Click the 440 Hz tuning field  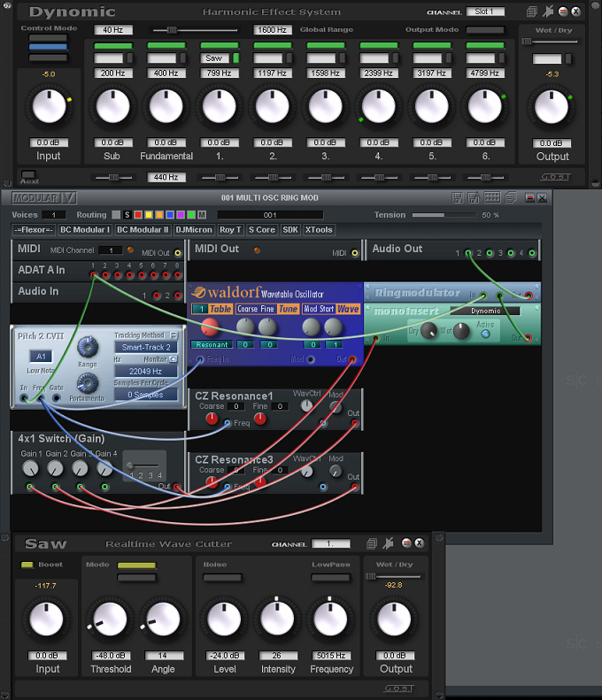pyautogui.click(x=165, y=177)
